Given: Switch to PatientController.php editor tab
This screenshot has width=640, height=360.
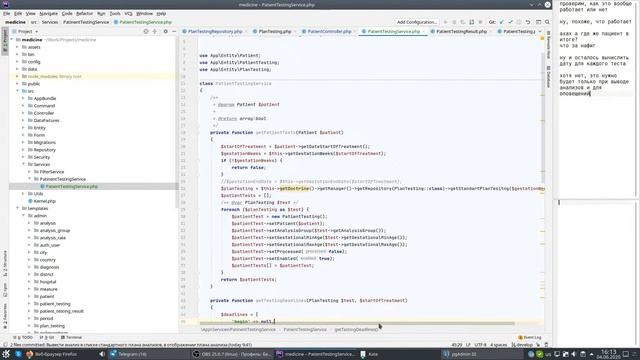Looking at the screenshot, I should point(329,31).
